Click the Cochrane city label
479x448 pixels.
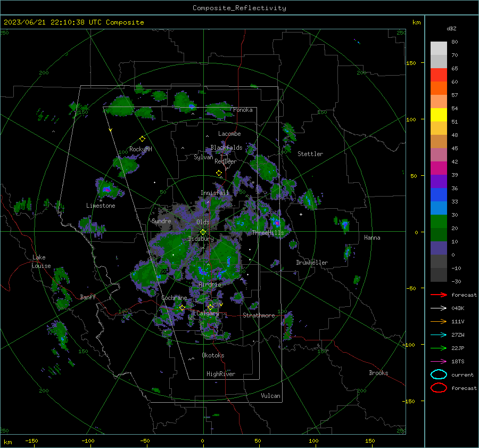click(x=174, y=298)
